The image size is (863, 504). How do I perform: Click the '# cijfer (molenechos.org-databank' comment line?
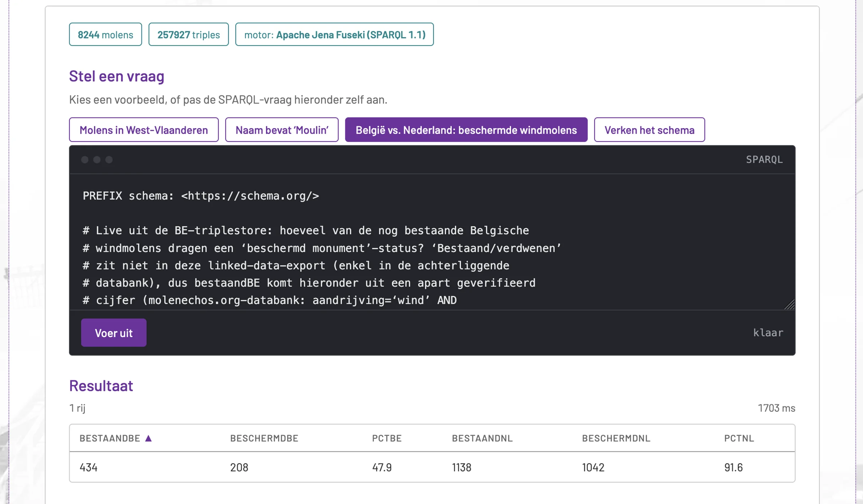point(270,300)
